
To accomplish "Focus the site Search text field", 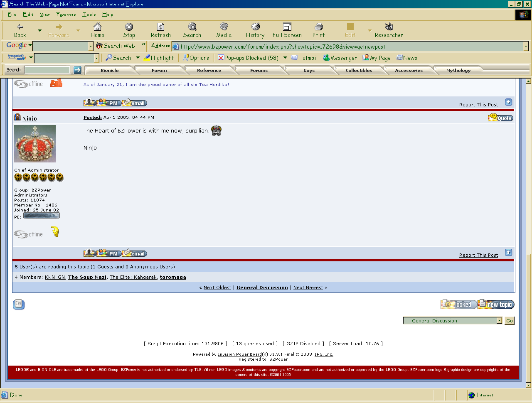I will pos(47,70).
